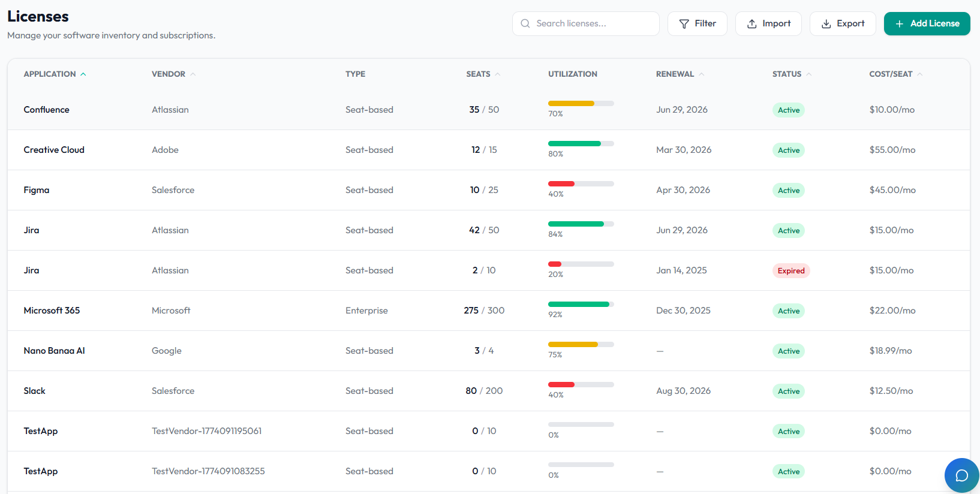Image resolution: width=980 pixels, height=494 pixels.
Task: Click renewal date Jan 14, 2025
Action: [681, 270]
